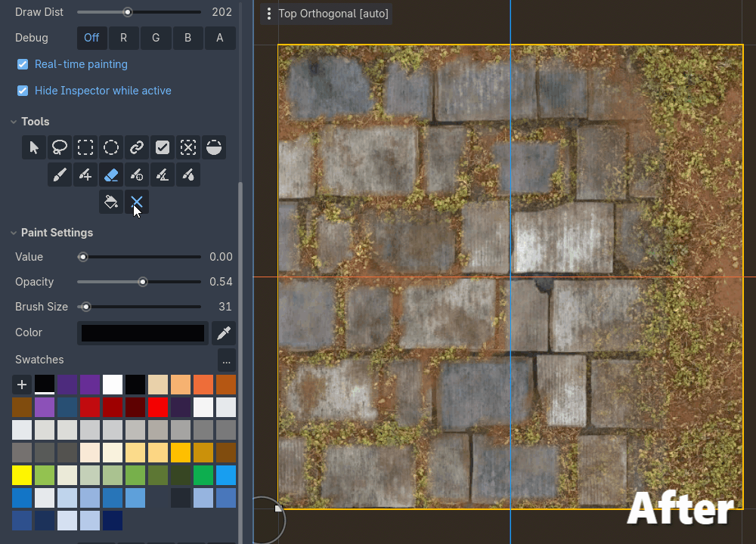The width and height of the screenshot is (756, 544).
Task: Select the brush with crosshair target tool
Action: (x=136, y=175)
